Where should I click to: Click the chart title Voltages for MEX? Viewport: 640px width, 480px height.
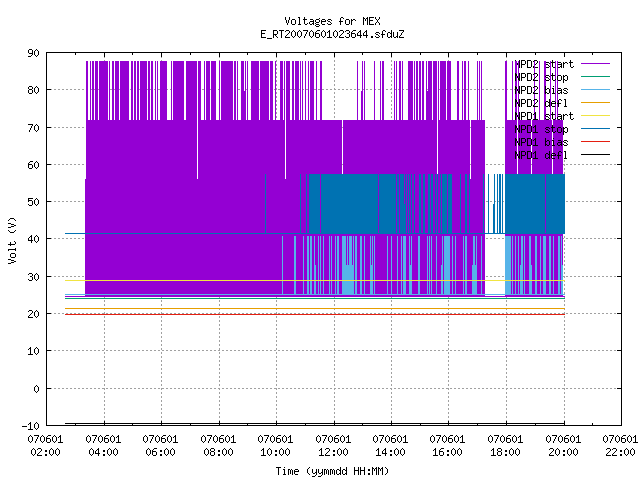tap(332, 21)
